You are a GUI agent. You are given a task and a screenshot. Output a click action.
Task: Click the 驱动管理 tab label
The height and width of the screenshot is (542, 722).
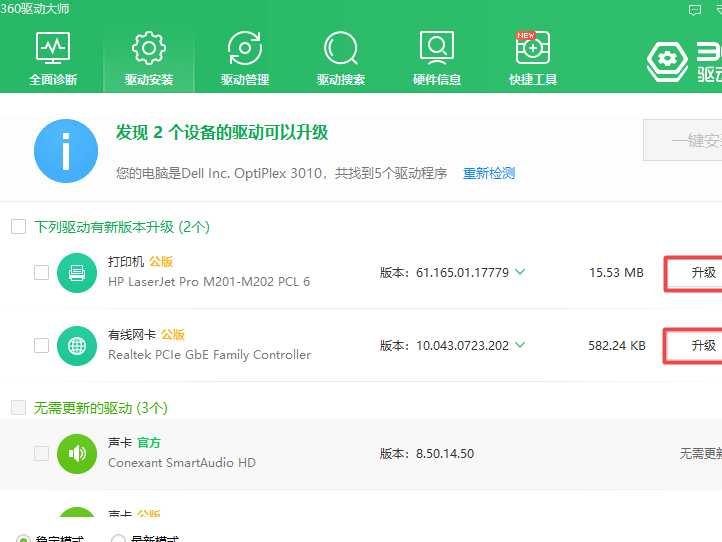point(245,80)
